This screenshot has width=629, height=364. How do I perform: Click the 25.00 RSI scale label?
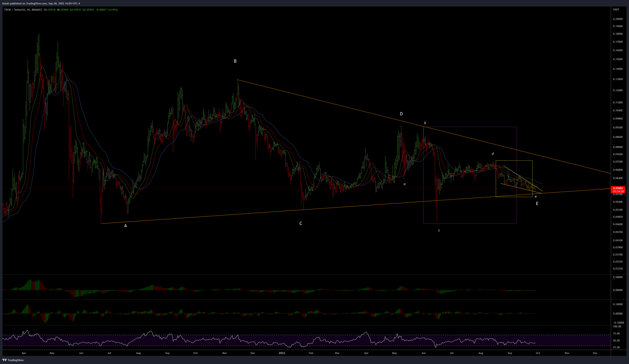coord(616,347)
